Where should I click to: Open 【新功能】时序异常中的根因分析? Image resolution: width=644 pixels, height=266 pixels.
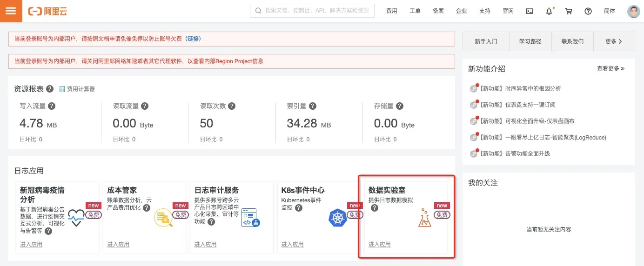point(520,88)
